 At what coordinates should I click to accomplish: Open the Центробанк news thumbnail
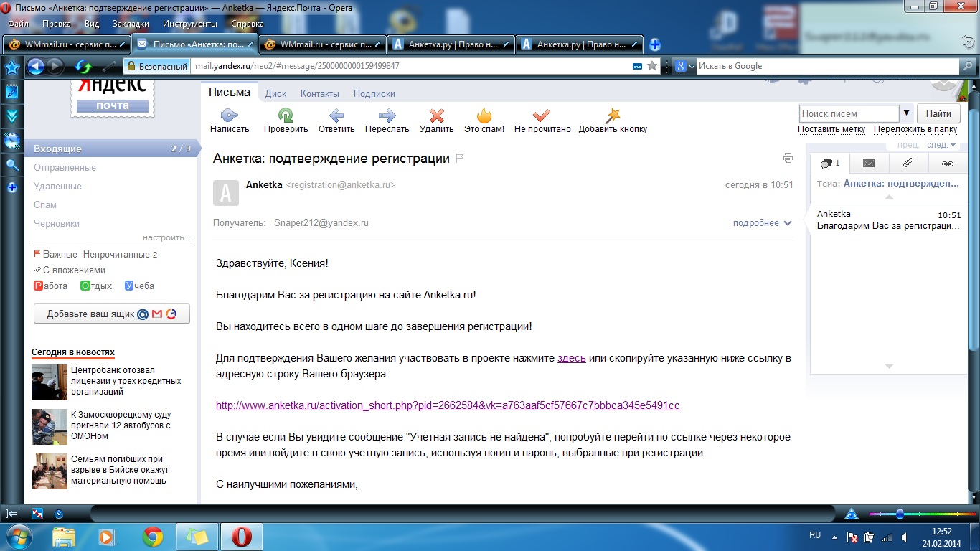[50, 382]
